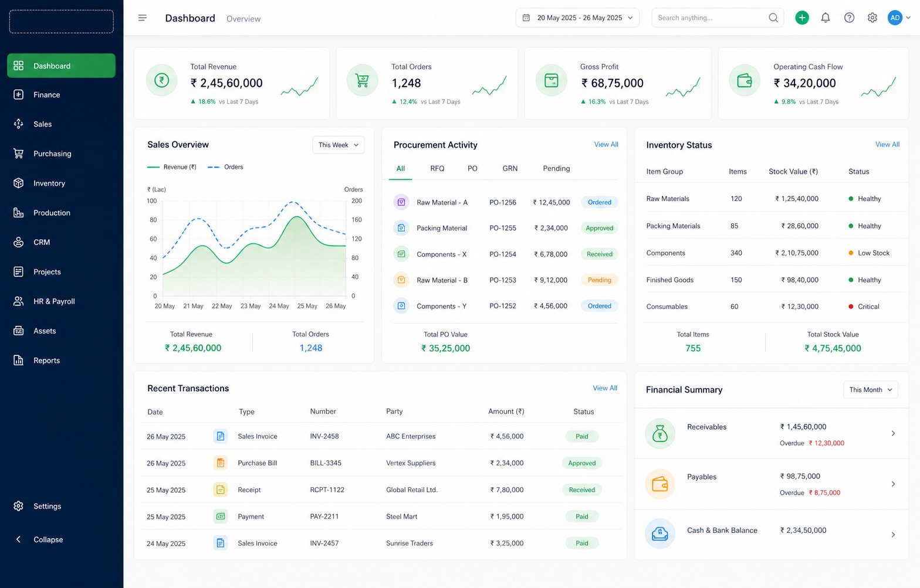
Task: Switch to the RFQ tab
Action: (x=437, y=168)
